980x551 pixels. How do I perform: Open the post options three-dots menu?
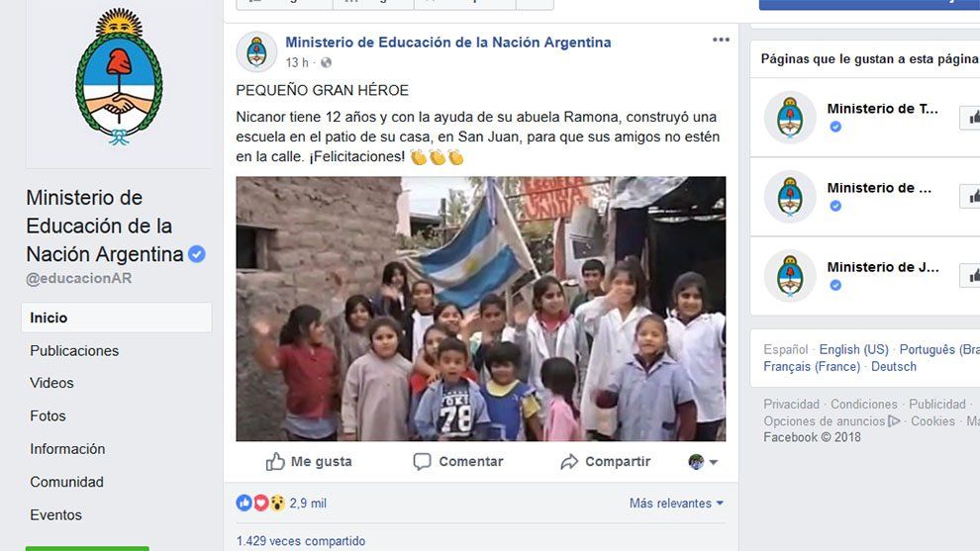click(x=721, y=40)
